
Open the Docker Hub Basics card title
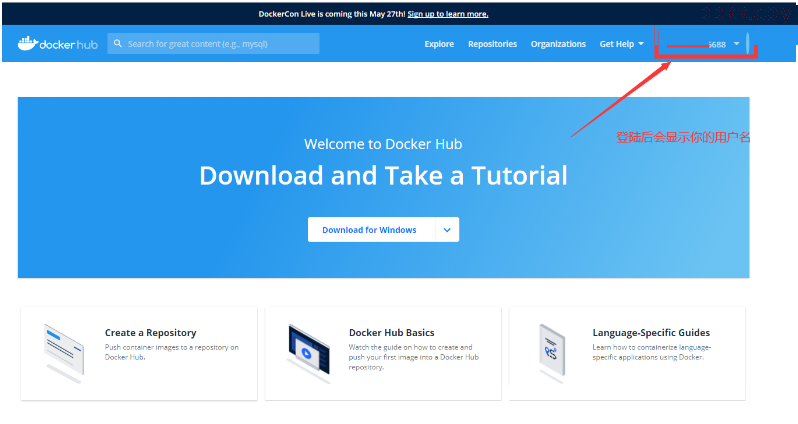coord(391,332)
